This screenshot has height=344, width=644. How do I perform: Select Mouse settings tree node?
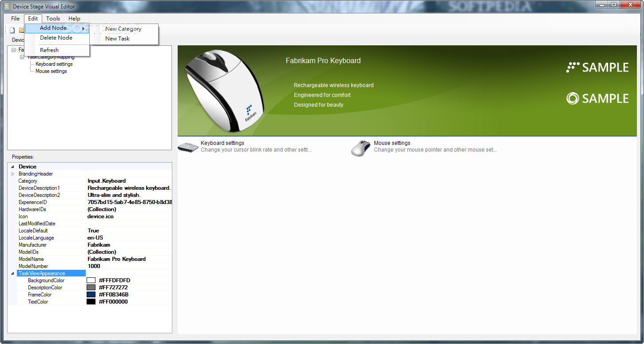[51, 71]
